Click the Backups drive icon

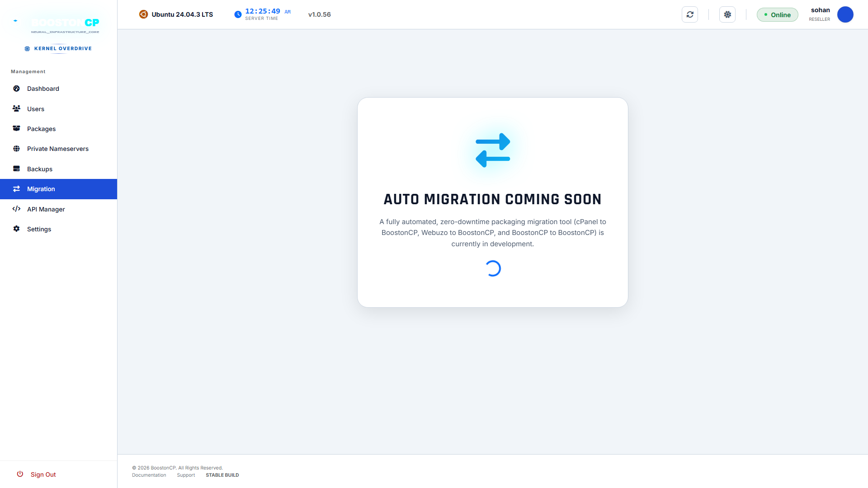[16, 169]
